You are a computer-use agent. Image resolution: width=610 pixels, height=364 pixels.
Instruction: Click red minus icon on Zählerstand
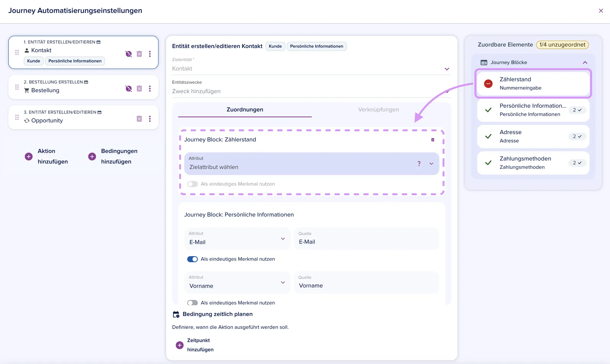tap(488, 83)
